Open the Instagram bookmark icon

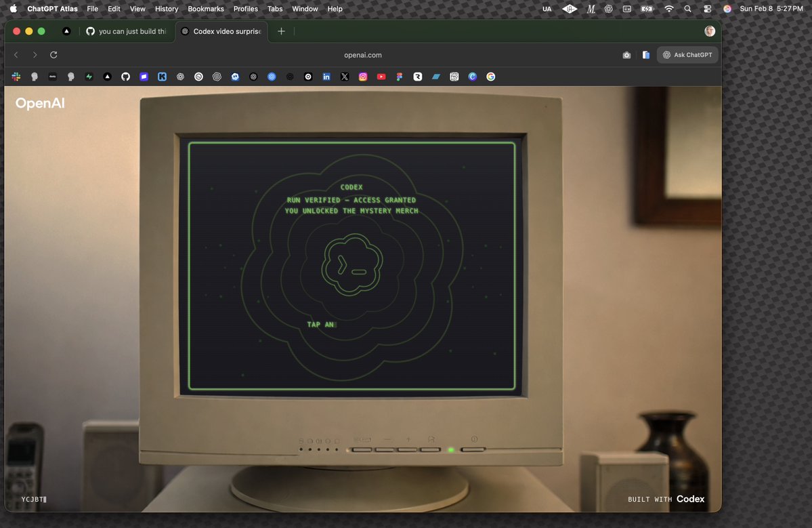point(363,77)
